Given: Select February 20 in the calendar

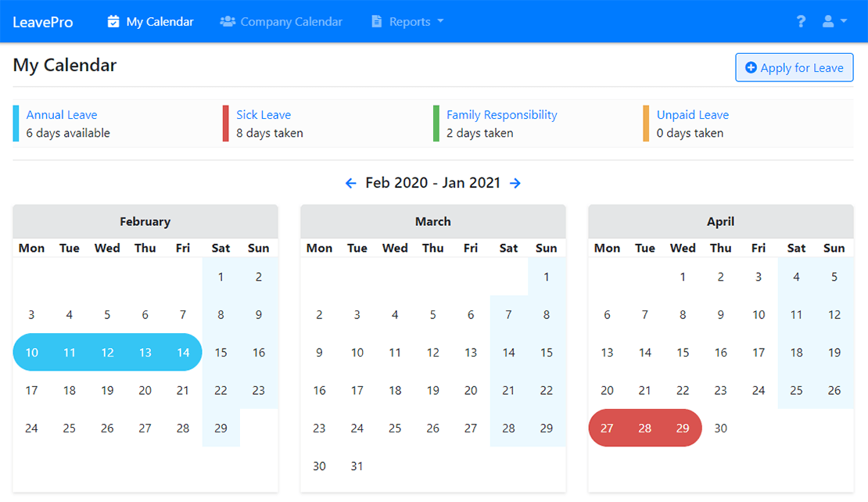Looking at the screenshot, I should pos(145,390).
